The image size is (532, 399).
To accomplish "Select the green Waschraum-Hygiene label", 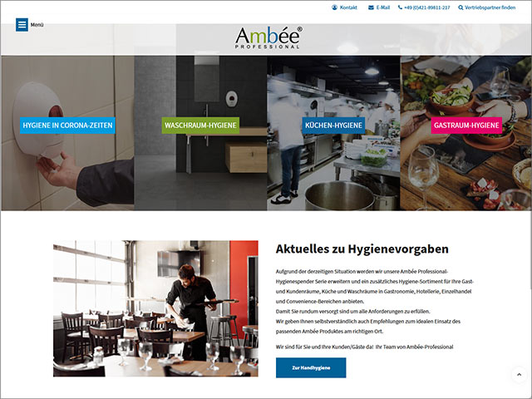I will [200, 126].
